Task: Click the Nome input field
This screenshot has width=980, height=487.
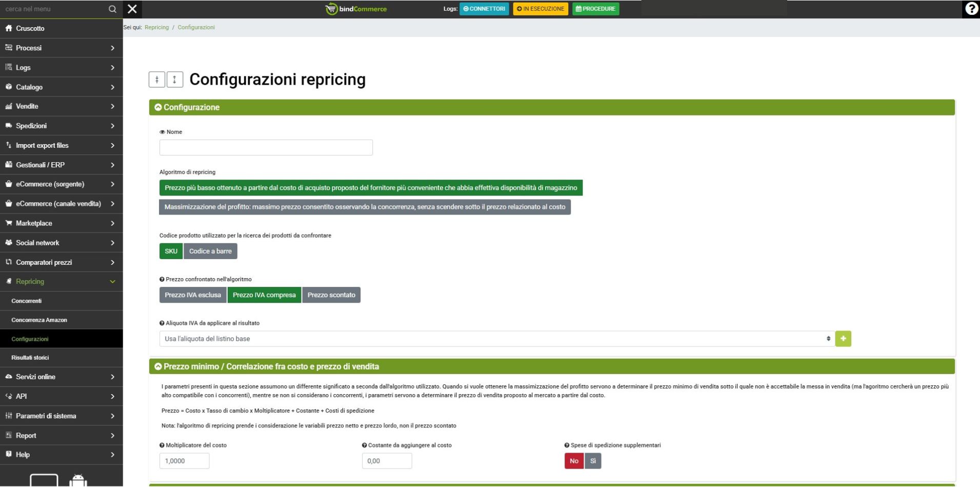Action: click(x=266, y=148)
